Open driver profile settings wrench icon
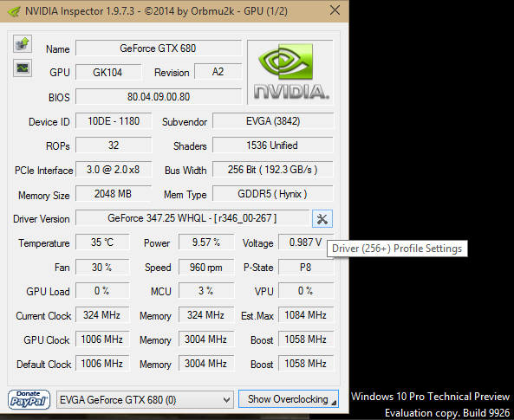Image resolution: width=514 pixels, height=420 pixels. pos(322,219)
